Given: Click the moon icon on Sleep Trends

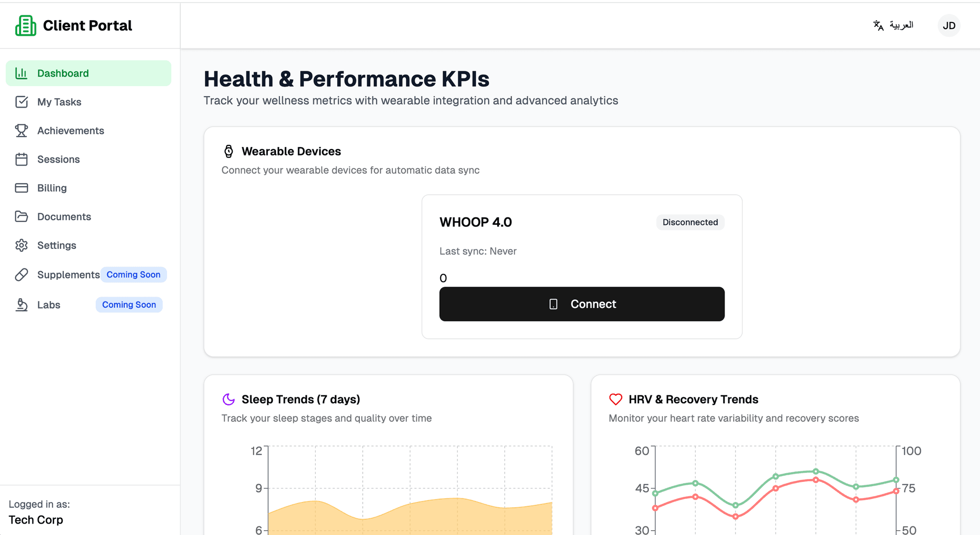Looking at the screenshot, I should click(x=229, y=399).
